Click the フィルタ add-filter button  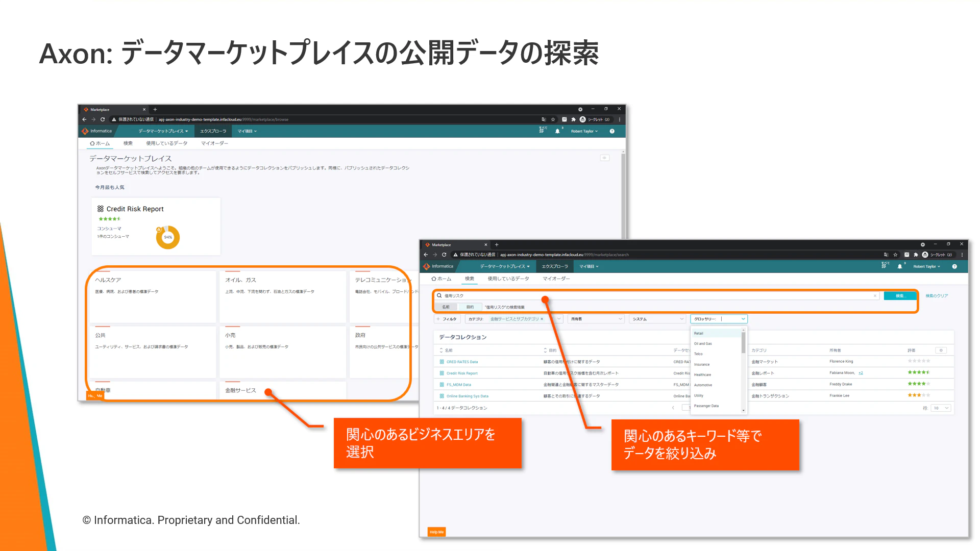pos(447,319)
